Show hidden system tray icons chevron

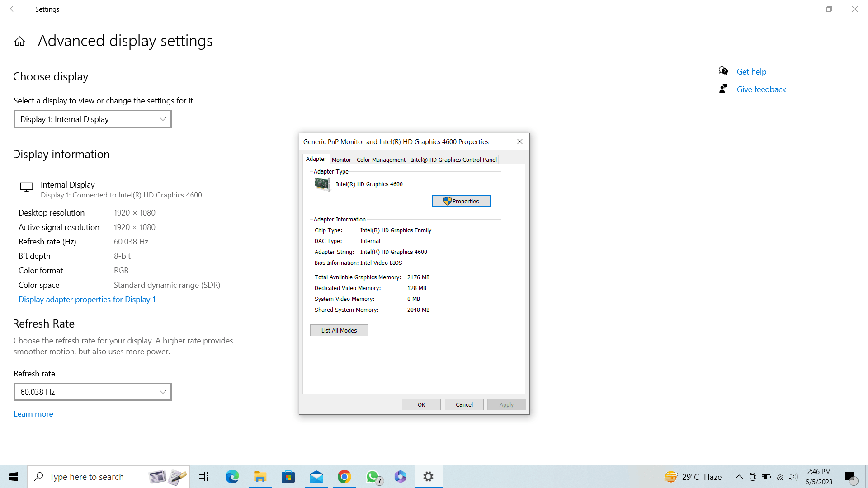[x=739, y=477]
